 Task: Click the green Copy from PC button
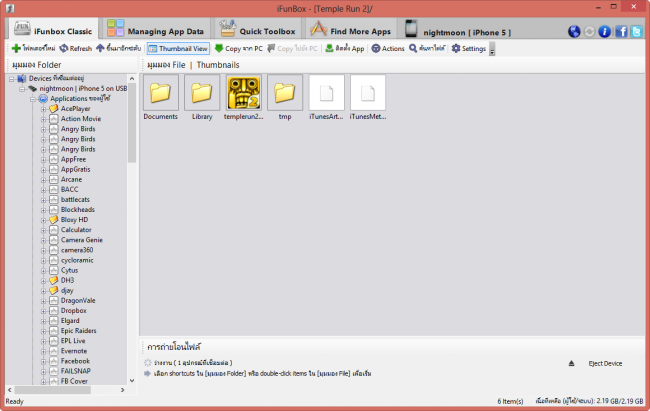point(239,49)
